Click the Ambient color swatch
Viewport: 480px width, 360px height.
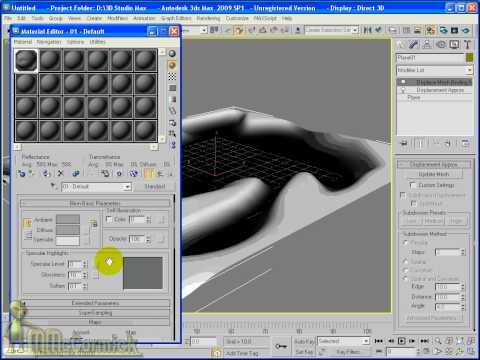pyautogui.click(x=68, y=219)
